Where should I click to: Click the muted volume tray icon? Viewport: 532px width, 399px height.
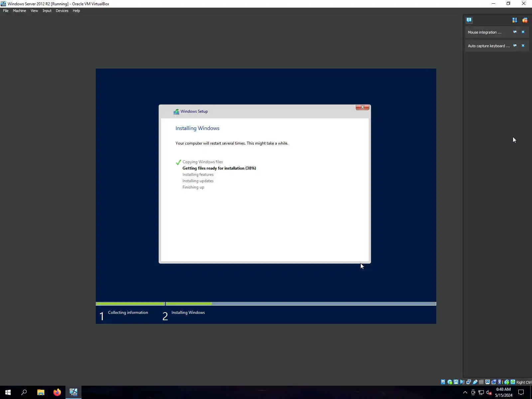click(489, 392)
